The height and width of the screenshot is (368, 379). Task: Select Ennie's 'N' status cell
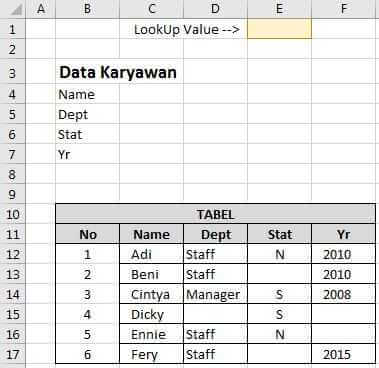click(x=279, y=334)
